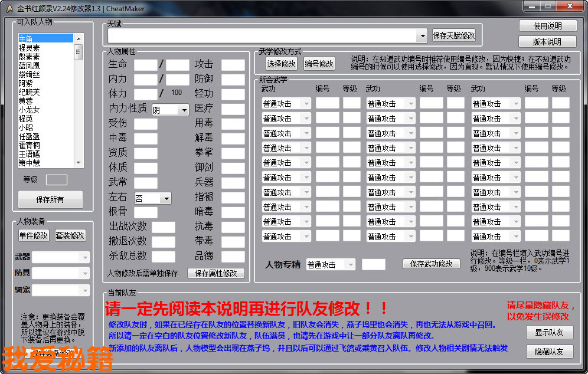588x374 pixels.
Task: Open the 天赋 talent dropdown
Action: (422, 36)
